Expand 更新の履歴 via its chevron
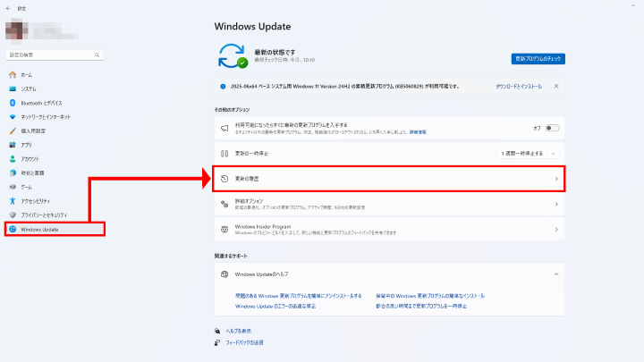Screen dimensions: 644x362 point(556,179)
